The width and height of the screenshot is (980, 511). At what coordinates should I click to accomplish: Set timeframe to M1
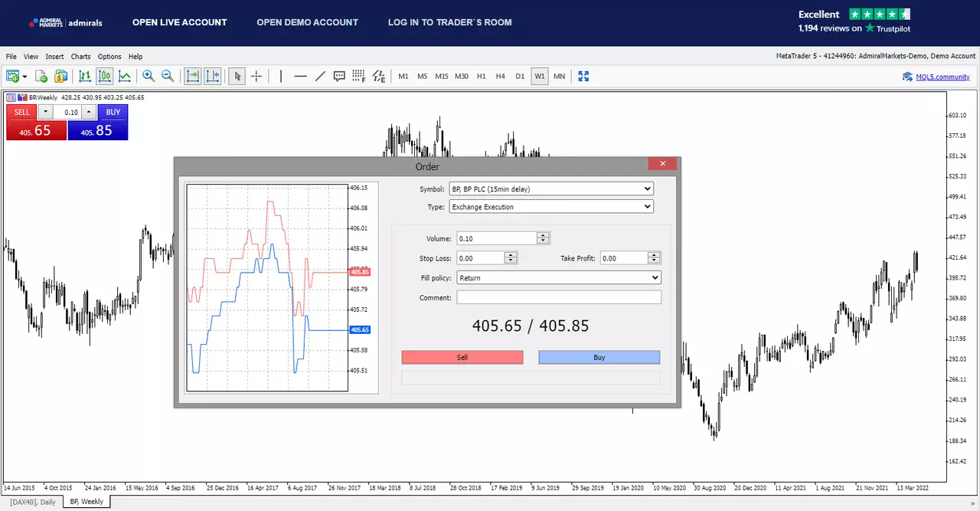point(403,77)
